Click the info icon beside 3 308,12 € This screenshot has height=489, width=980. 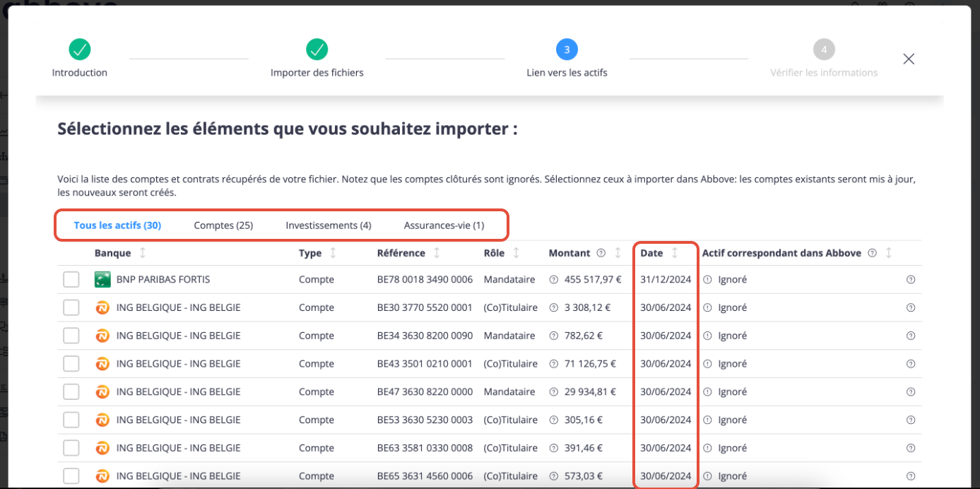[x=553, y=307]
